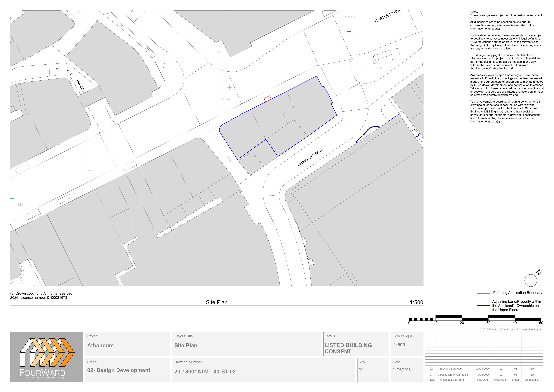This screenshot has height=392, width=554.
Task: Click the black and white scale bar
Action: tap(475, 318)
